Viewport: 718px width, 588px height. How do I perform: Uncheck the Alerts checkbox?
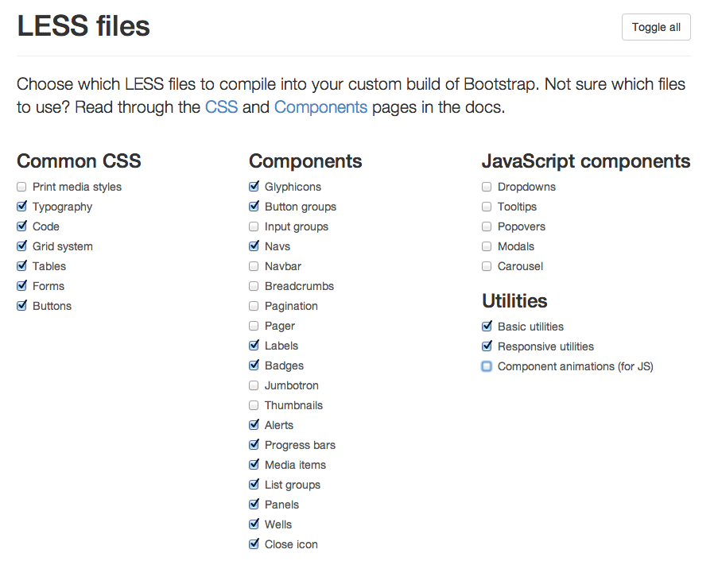(254, 425)
